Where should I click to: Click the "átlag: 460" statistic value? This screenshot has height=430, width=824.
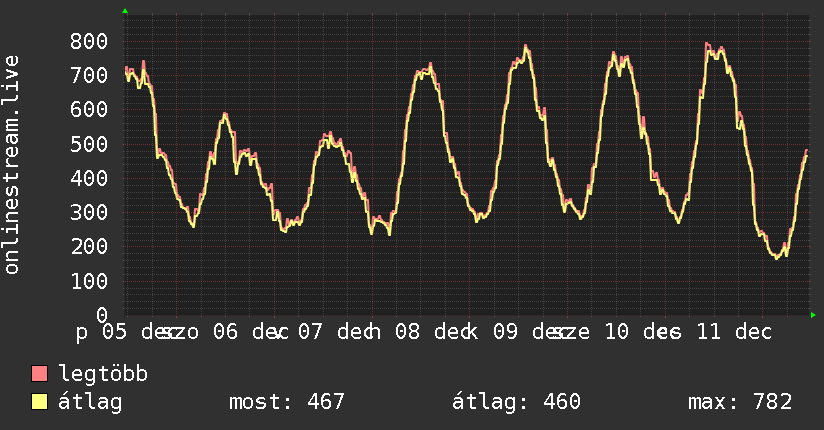516,402
